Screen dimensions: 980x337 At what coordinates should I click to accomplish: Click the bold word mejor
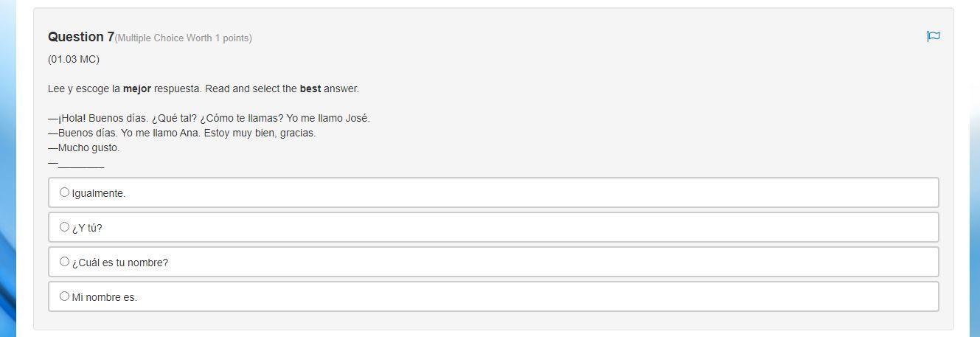pos(137,88)
